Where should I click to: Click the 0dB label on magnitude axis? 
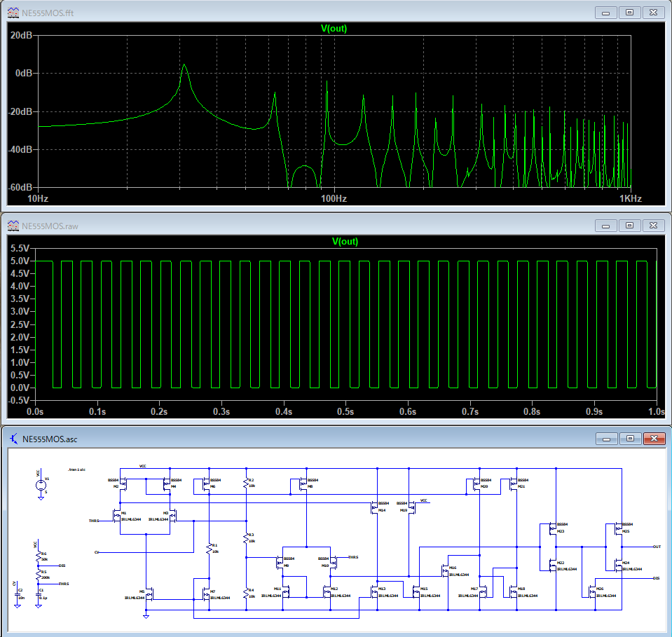click(x=23, y=74)
